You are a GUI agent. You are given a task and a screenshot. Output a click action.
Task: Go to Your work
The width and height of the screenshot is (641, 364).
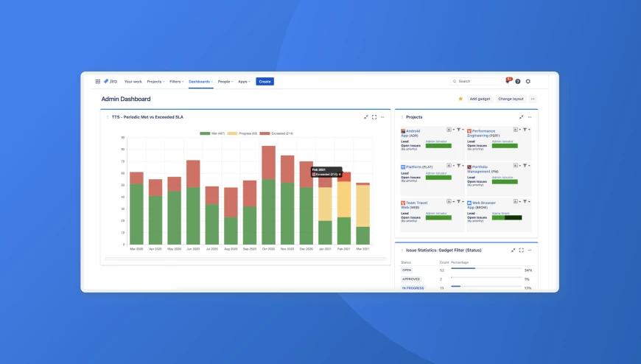coord(133,81)
